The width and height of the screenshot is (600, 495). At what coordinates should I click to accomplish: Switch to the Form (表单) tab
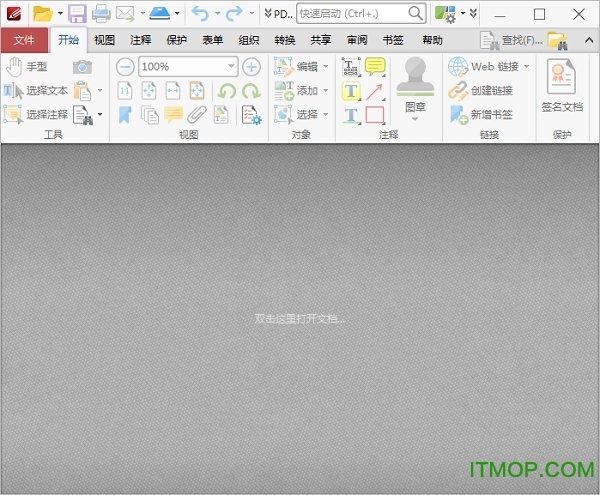(212, 40)
